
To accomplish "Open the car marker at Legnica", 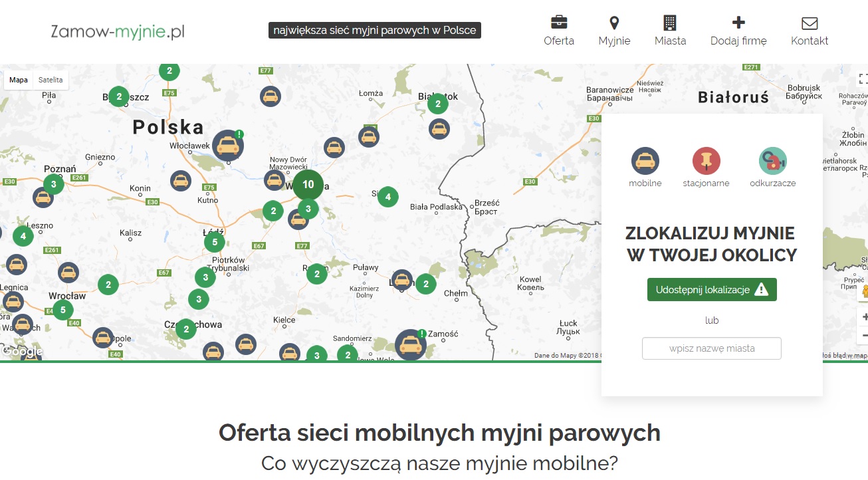I will coord(13,302).
